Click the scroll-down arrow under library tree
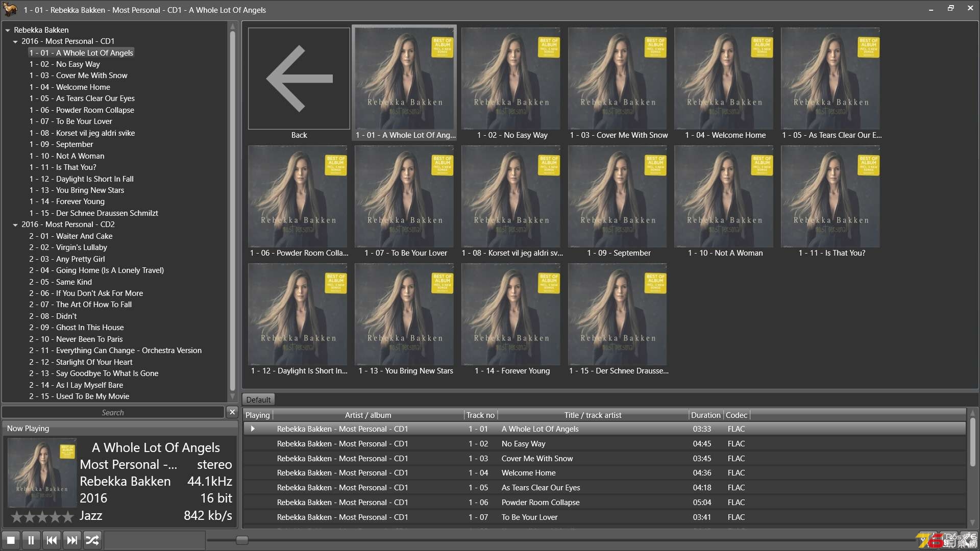This screenshot has height=551, width=980. point(233,396)
